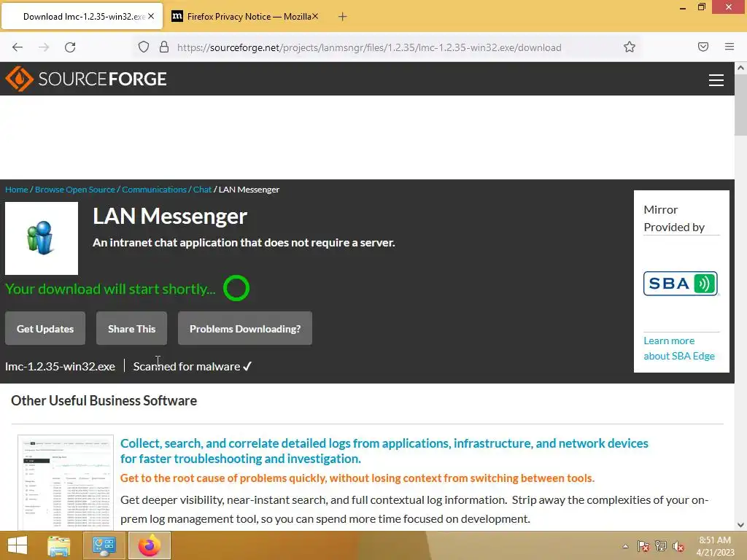Image resolution: width=747 pixels, height=560 pixels.
Task: Open tracking protection shield icon
Action: pyautogui.click(x=144, y=47)
